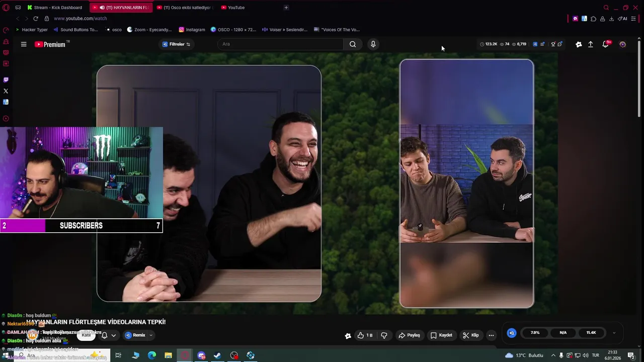Switch to the Osco ekibi katlediyor tab
Screen dimensions: 644x362
[x=184, y=8]
